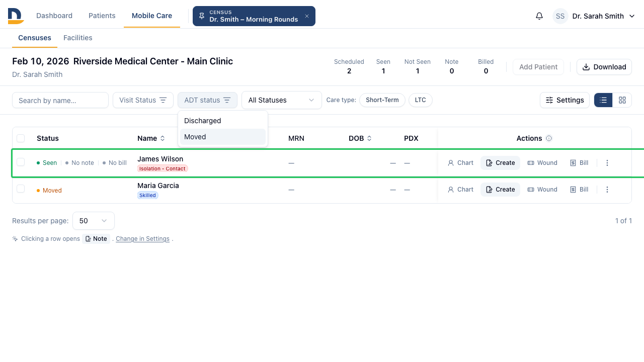The height and width of the screenshot is (362, 644).
Task: Switch to grid view layout
Action: (x=622, y=100)
